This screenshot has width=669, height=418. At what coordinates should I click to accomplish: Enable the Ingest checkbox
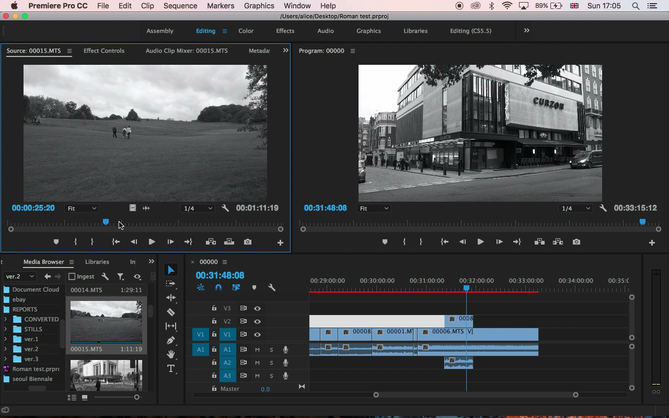point(72,276)
